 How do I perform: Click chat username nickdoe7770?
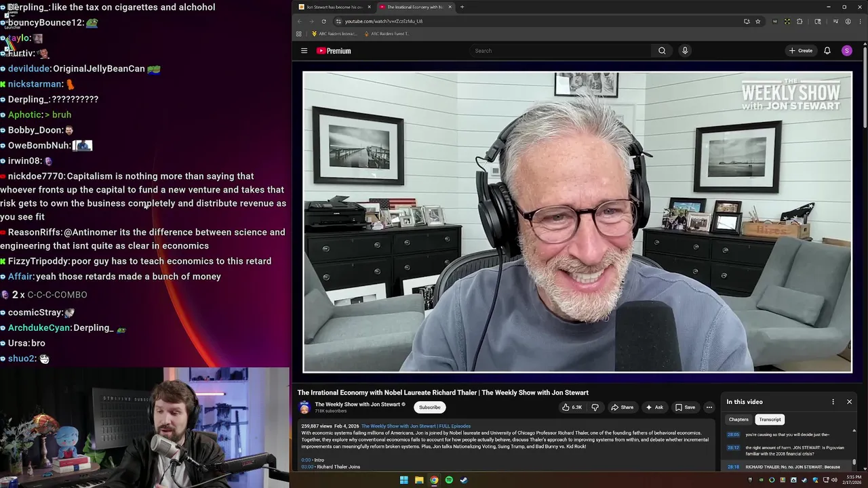[36, 176]
